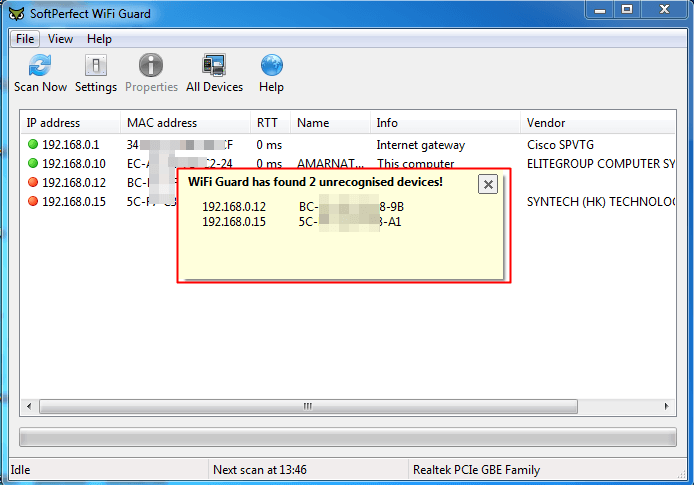The width and height of the screenshot is (694, 485).
Task: Select the 192.168.0.15 IP in device list
Action: [74, 202]
